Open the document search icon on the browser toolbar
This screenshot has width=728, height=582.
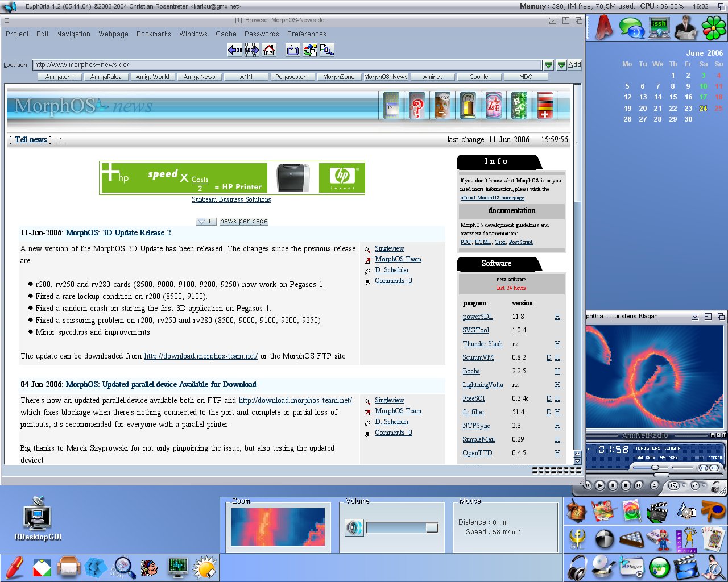pyautogui.click(x=327, y=49)
